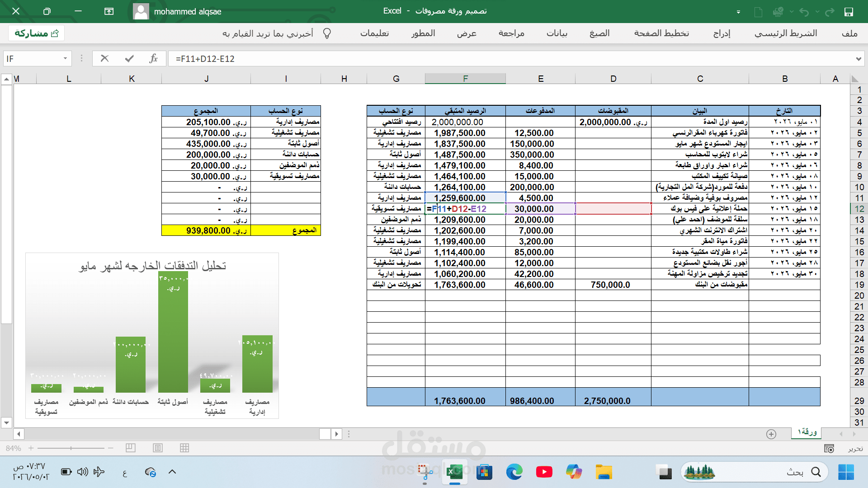The height and width of the screenshot is (488, 868).
Task: Expand the formula bar with the chevron
Action: click(859, 59)
